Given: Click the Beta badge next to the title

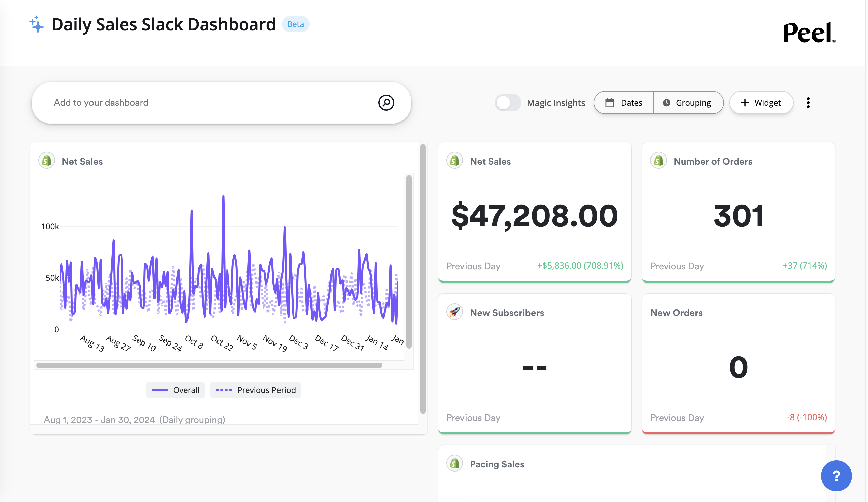Looking at the screenshot, I should click(296, 24).
